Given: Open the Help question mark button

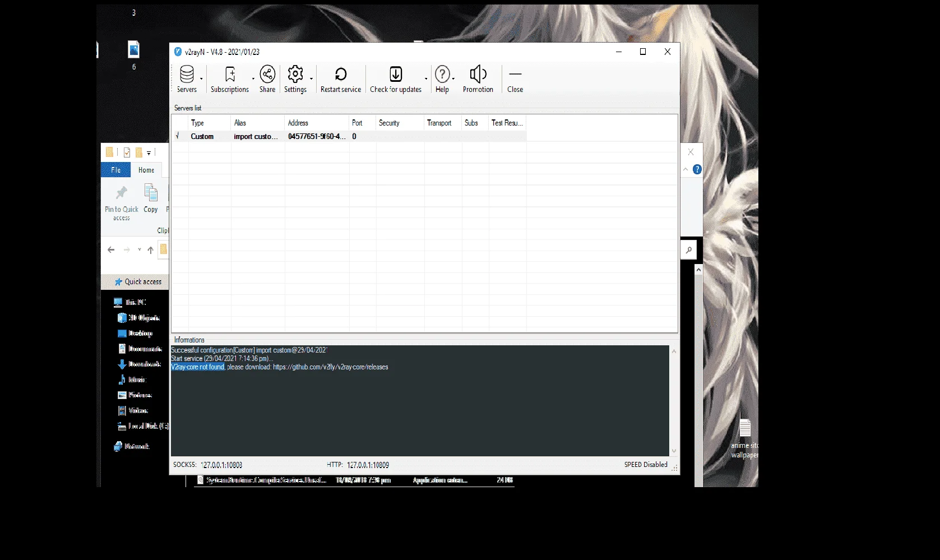Looking at the screenshot, I should click(442, 79).
